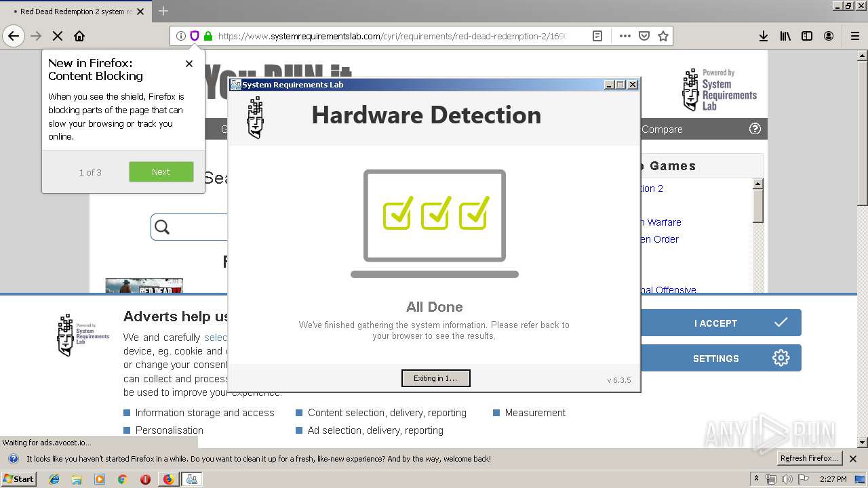Open the content blocking shield icon
This screenshot has height=488, width=868.
(x=195, y=36)
